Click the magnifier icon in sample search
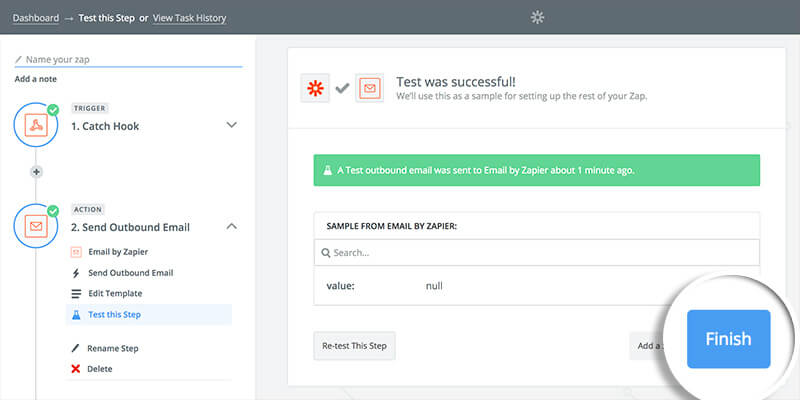 coord(326,253)
